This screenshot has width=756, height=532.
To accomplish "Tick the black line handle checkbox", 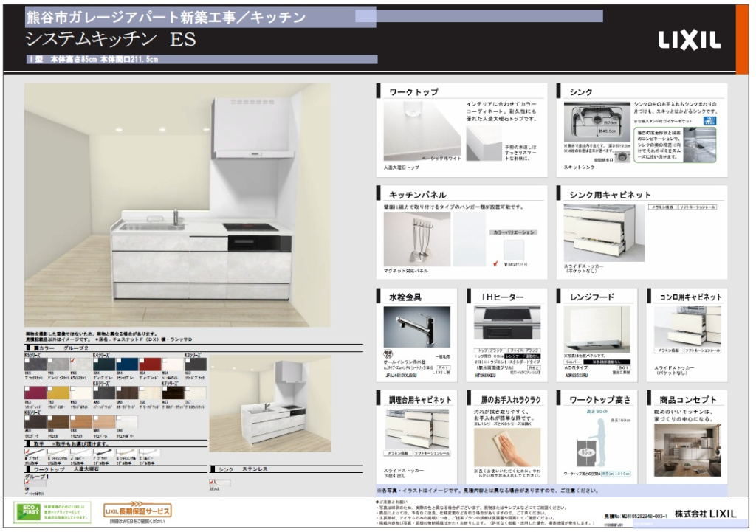I will (97, 452).
